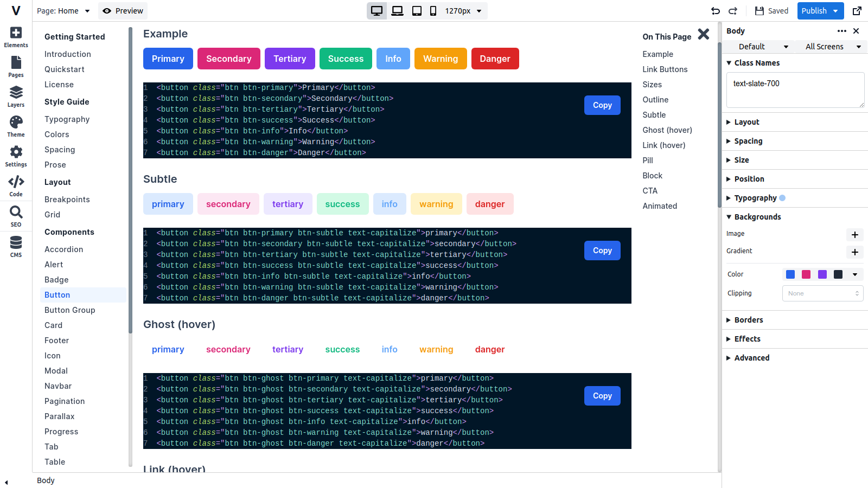868x488 pixels.
Task: Select Body in the breadcrumb bar
Action: [46, 480]
